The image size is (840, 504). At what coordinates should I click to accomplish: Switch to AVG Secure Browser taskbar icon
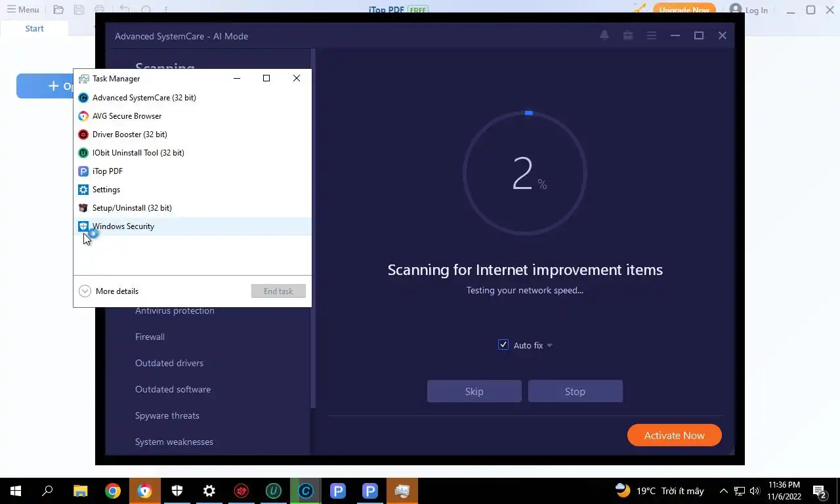(x=145, y=491)
